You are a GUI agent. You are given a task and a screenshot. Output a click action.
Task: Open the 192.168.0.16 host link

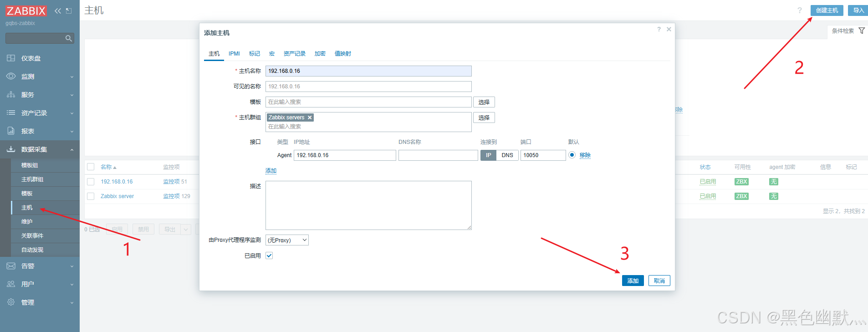click(117, 182)
